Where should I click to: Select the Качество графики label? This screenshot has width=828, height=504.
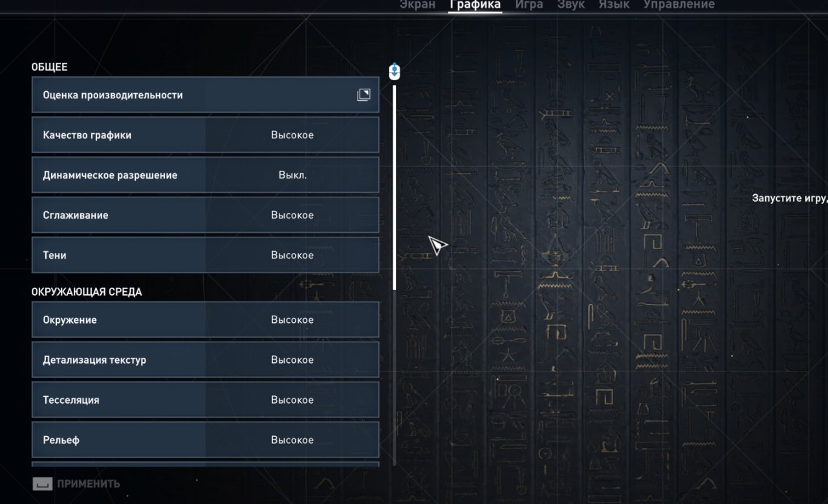click(x=87, y=135)
